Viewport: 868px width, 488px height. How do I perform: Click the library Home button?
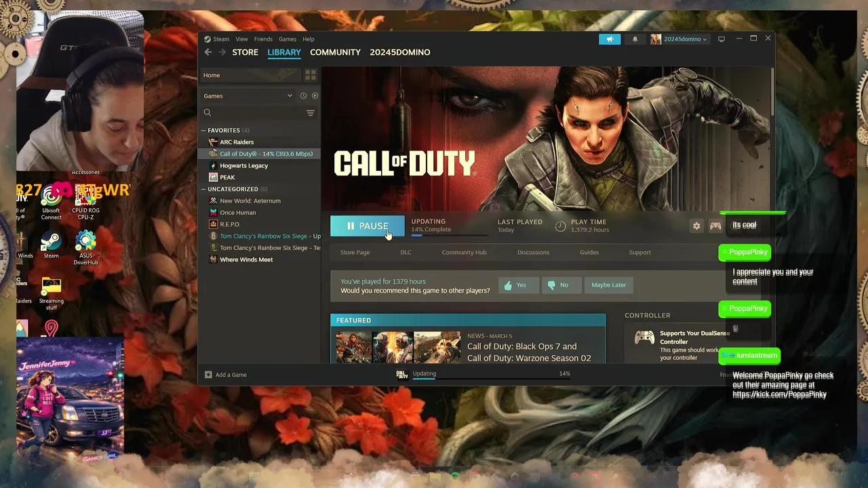(250, 75)
